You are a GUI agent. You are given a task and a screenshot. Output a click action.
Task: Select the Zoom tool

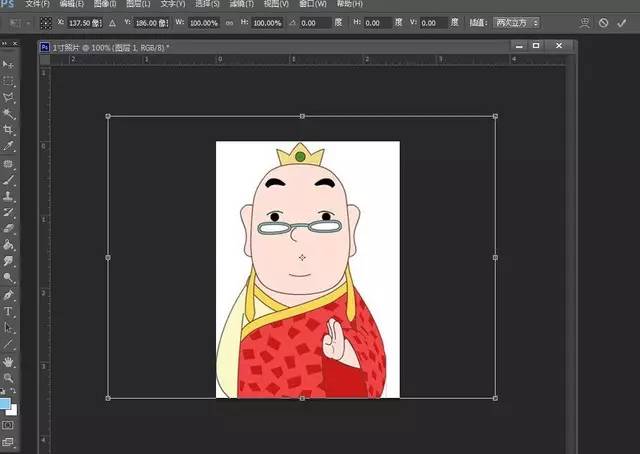(8, 378)
